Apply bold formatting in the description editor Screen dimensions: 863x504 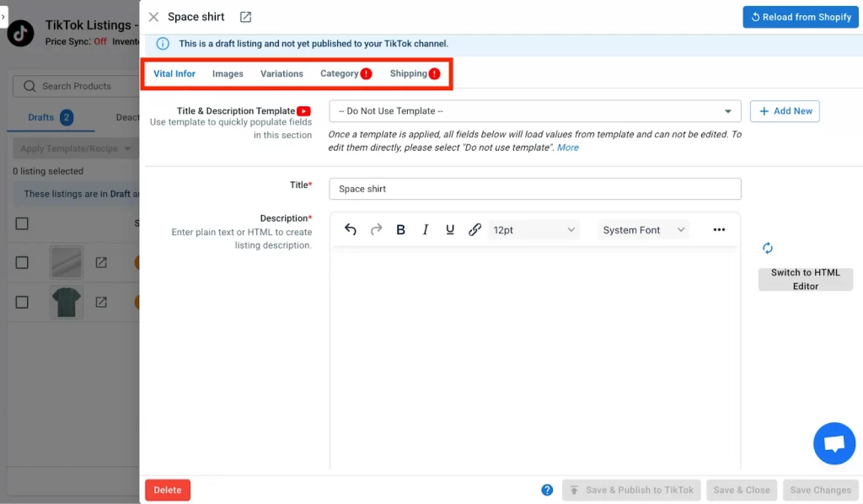(x=400, y=229)
